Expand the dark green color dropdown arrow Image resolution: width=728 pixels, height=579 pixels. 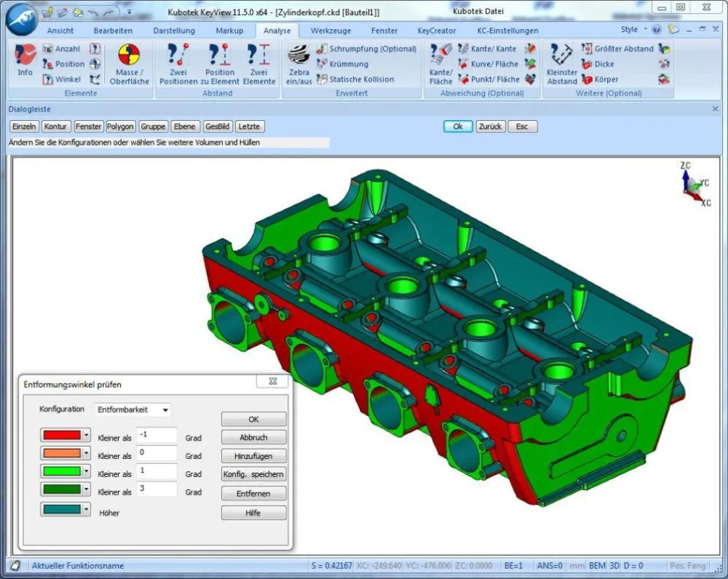tap(86, 489)
